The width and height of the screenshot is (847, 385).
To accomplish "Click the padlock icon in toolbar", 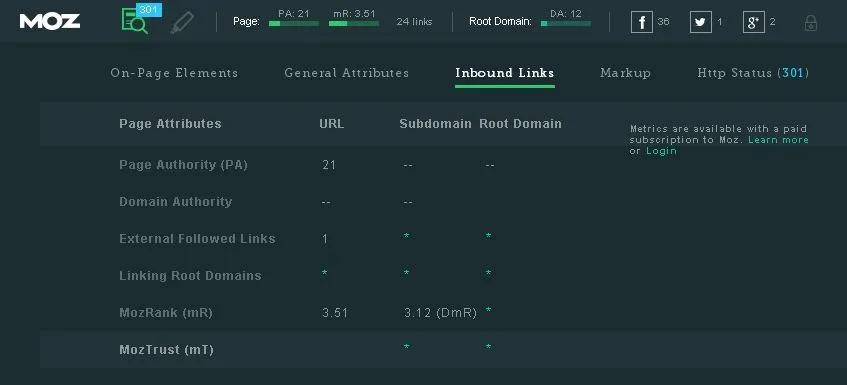I will (810, 23).
